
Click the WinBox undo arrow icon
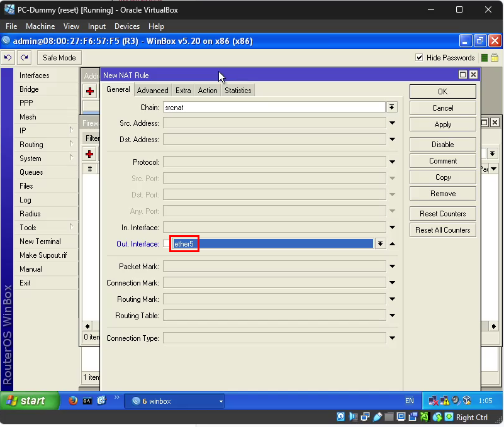[x=8, y=57]
